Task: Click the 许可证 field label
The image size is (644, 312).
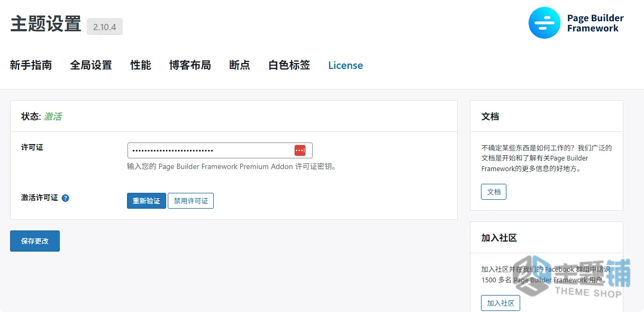Action: (x=32, y=147)
